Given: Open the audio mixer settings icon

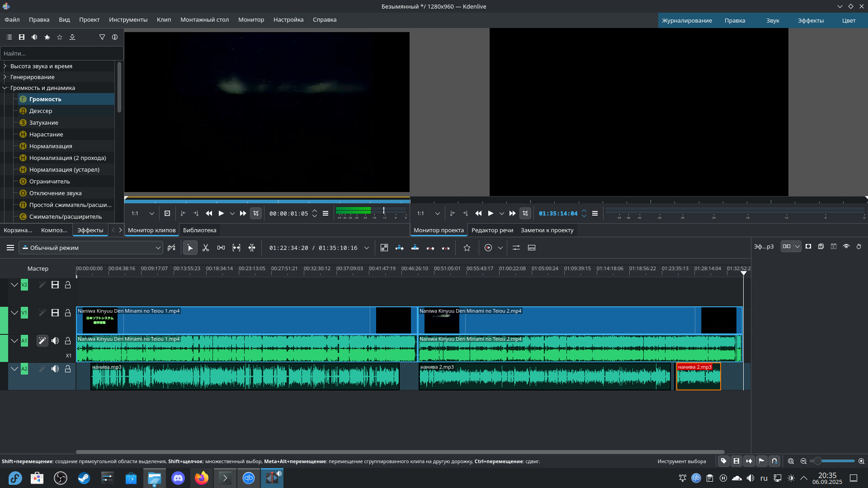Looking at the screenshot, I should click(516, 248).
